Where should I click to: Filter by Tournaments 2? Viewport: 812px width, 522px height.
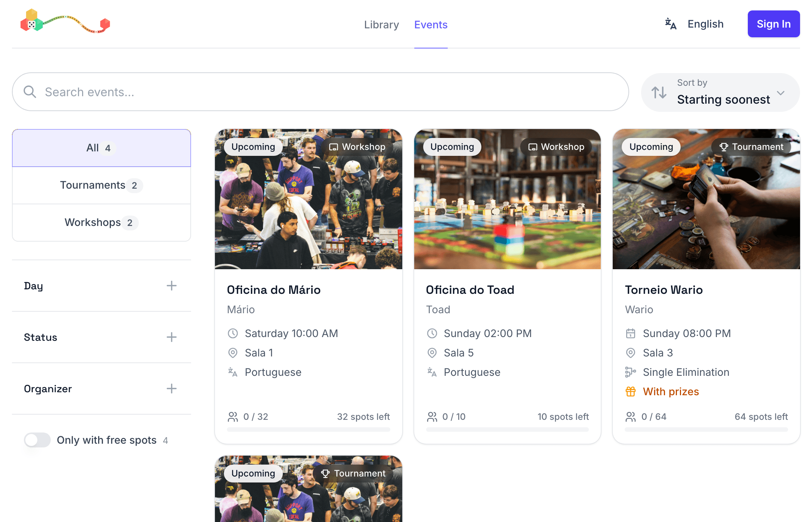(x=101, y=185)
